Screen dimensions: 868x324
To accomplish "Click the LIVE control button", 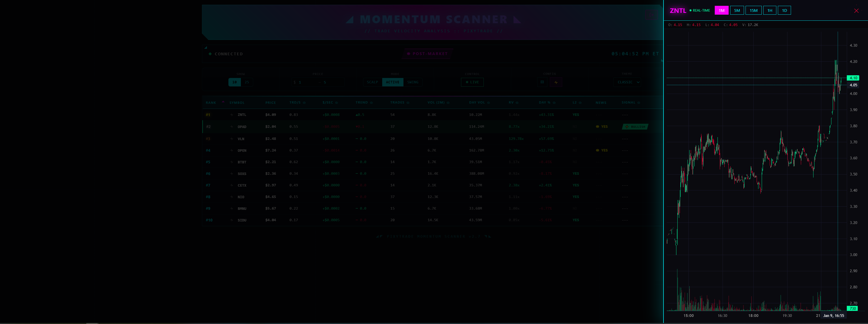I will point(472,82).
